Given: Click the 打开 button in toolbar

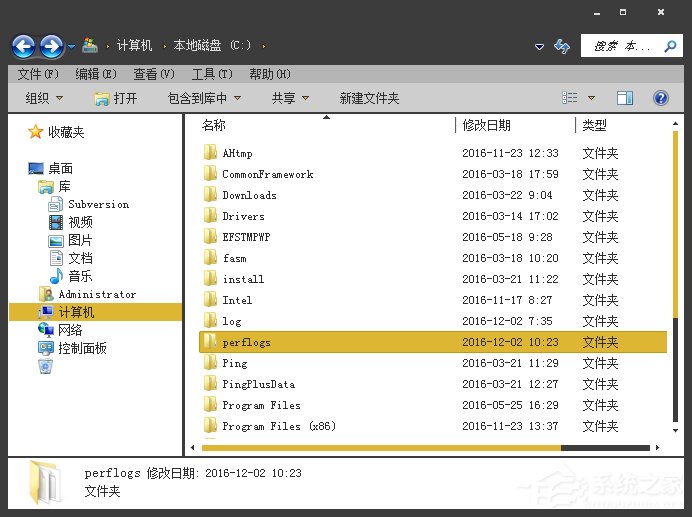Looking at the screenshot, I should pos(116,98).
